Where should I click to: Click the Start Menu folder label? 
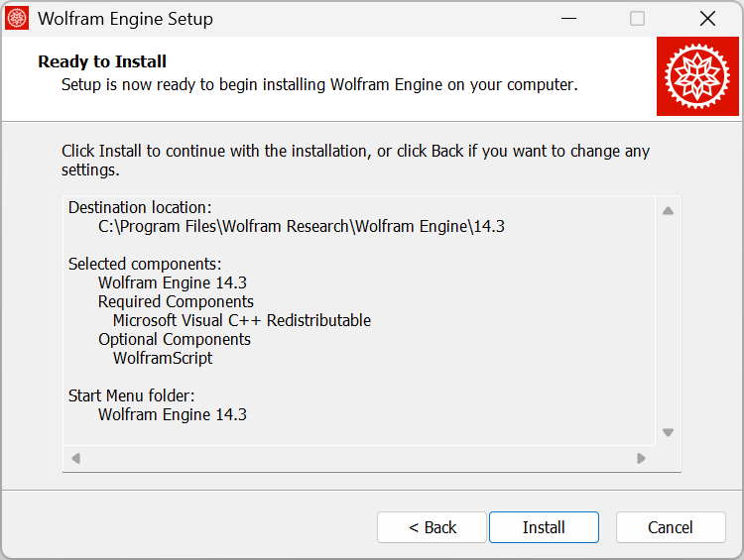tap(131, 395)
